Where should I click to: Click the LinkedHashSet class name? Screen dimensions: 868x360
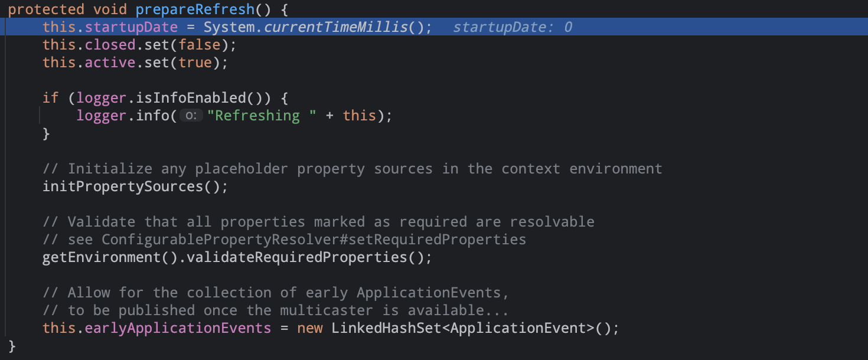(386, 328)
